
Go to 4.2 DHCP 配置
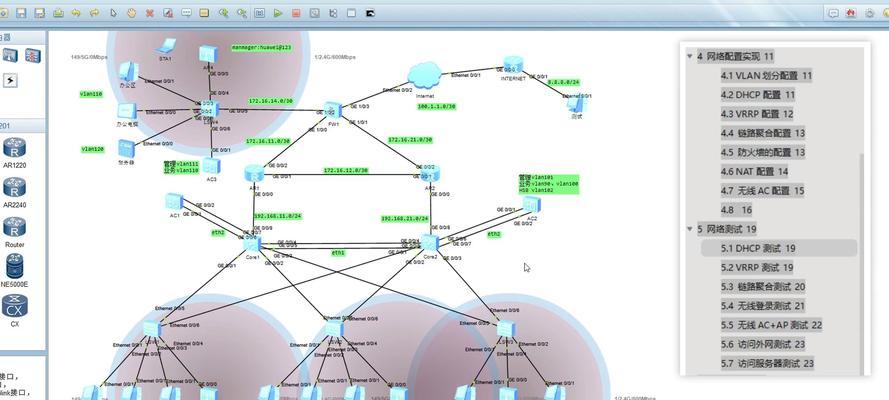(x=758, y=95)
